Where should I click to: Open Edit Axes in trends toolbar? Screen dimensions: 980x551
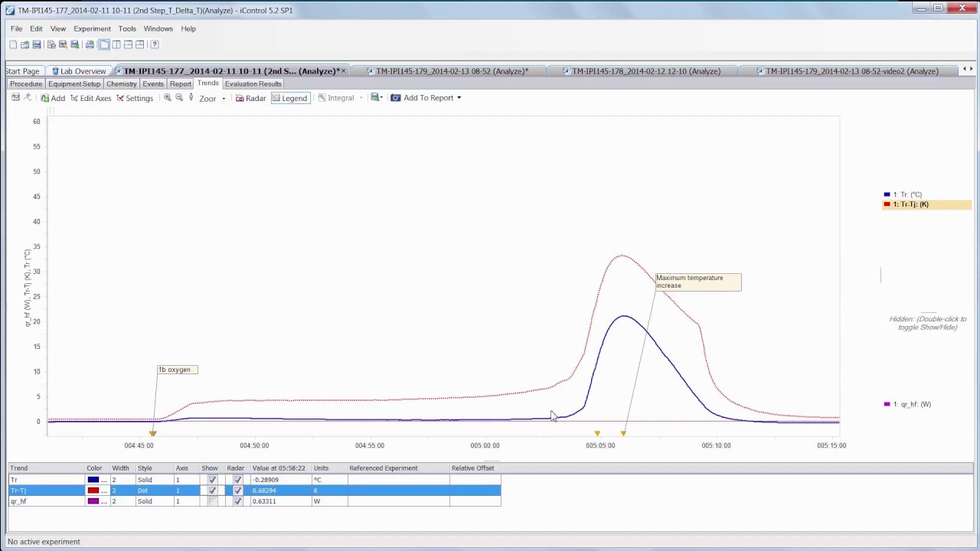point(90,98)
